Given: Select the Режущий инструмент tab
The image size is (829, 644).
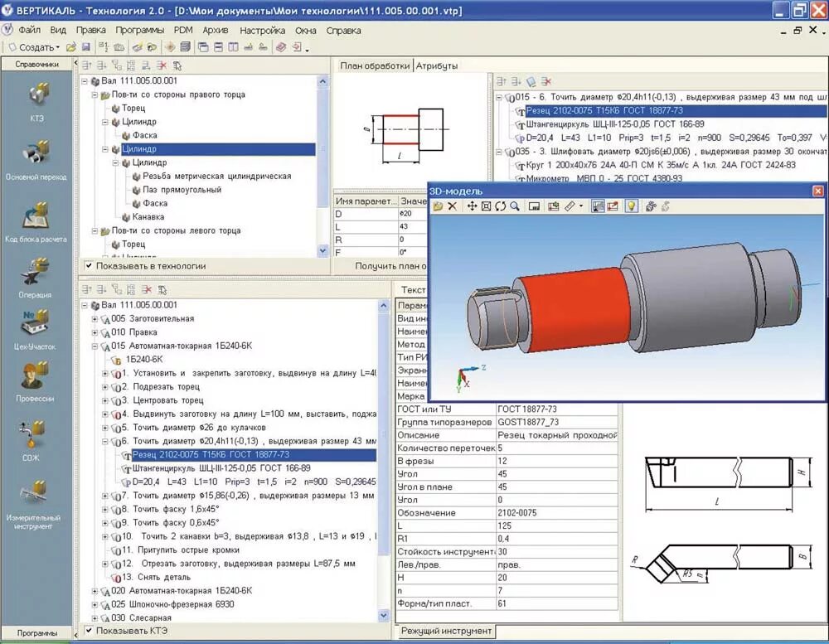Looking at the screenshot, I should click(446, 630).
